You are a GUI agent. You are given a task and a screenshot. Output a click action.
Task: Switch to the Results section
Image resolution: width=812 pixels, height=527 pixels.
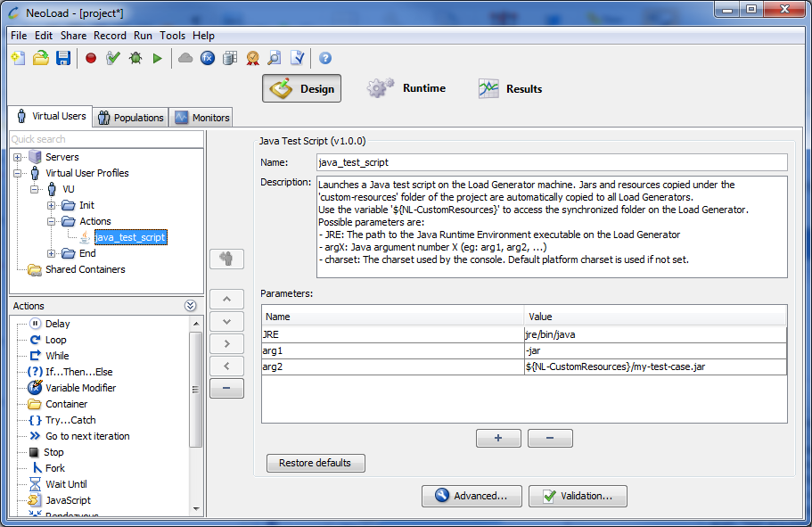[510, 88]
